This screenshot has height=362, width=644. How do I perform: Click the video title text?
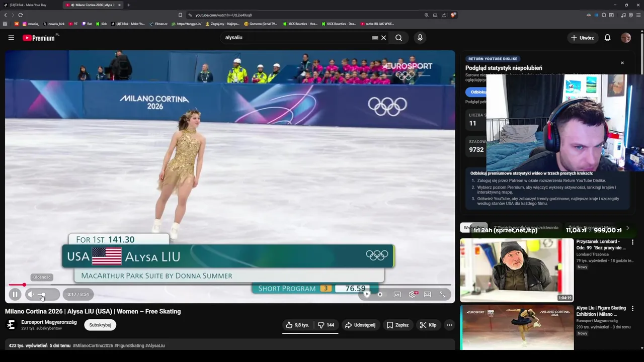point(93,312)
